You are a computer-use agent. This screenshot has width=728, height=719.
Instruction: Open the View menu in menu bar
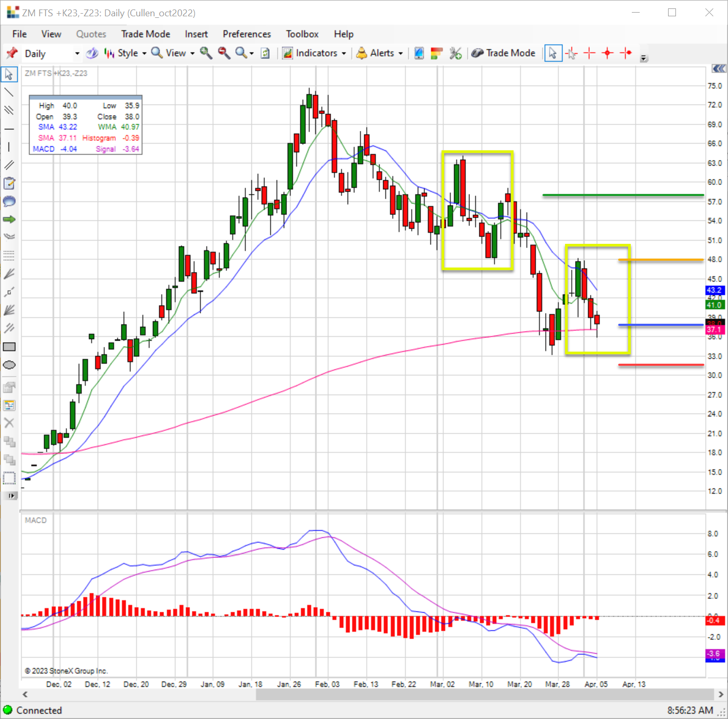click(51, 34)
